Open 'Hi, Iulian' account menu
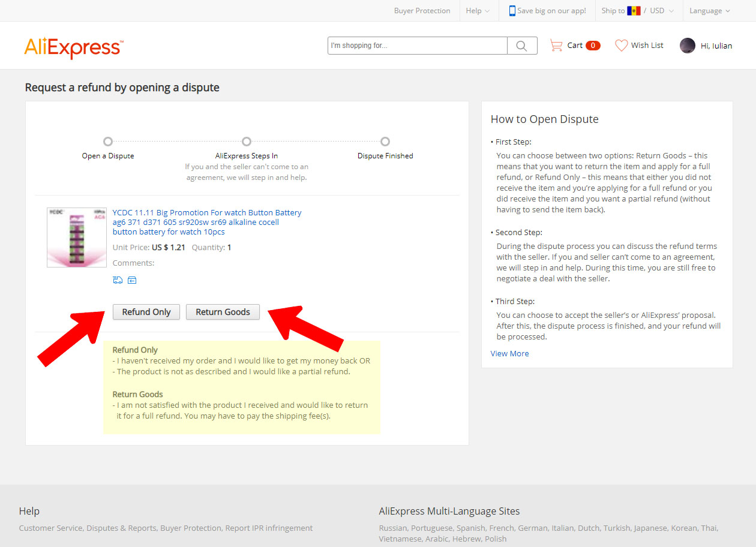 (716, 46)
